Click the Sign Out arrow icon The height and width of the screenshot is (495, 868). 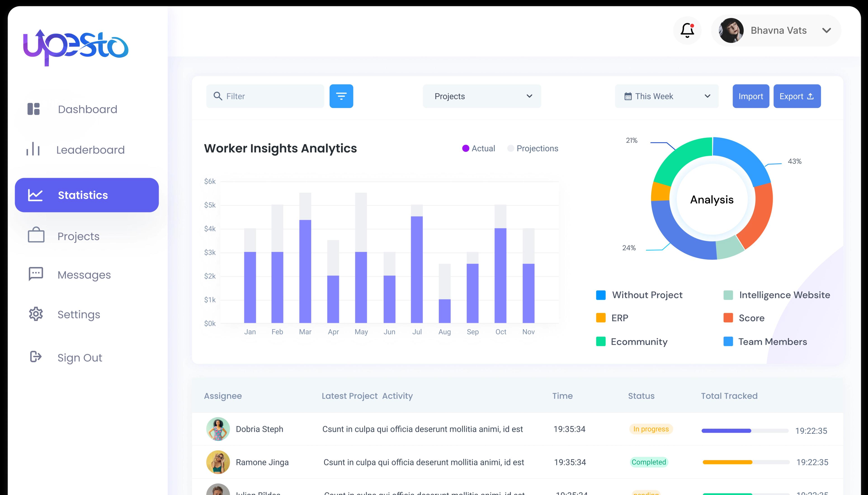tap(36, 357)
